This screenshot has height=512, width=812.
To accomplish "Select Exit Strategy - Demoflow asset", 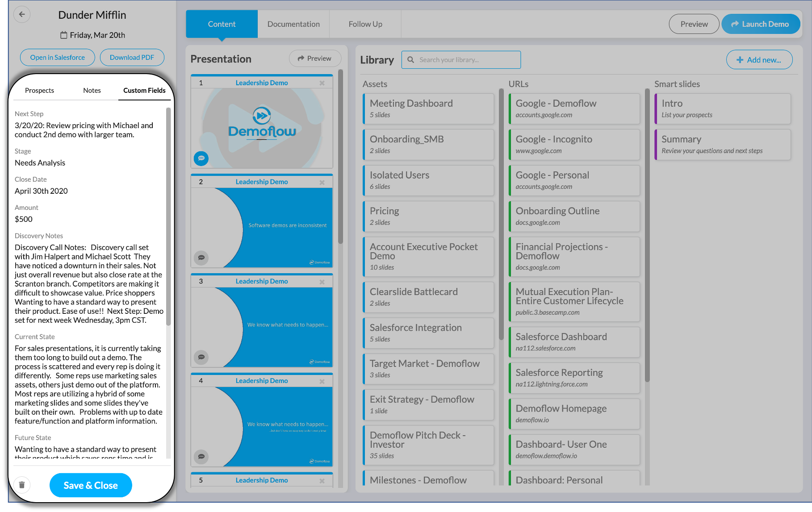I will [x=428, y=405].
